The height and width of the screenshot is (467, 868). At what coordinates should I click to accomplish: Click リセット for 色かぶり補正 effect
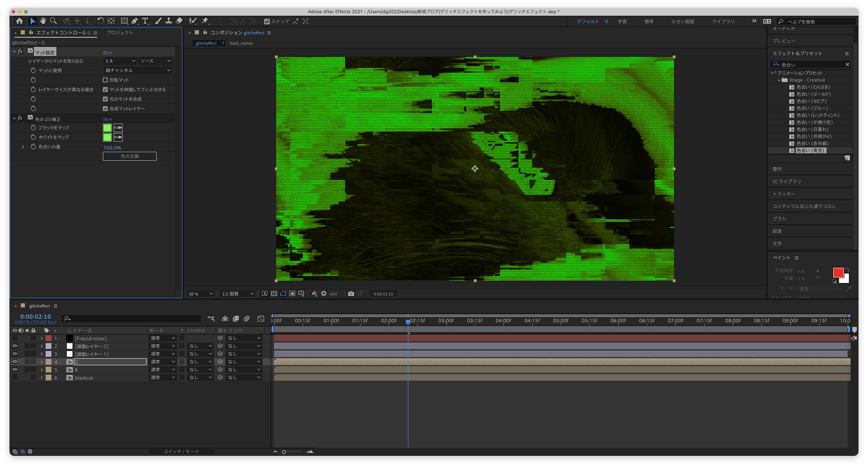(107, 119)
